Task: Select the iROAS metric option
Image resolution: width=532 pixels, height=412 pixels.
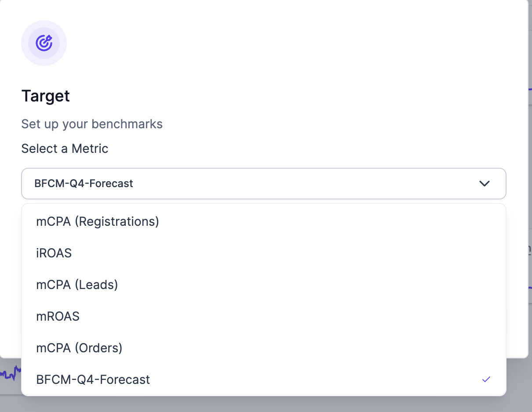Action: click(x=54, y=253)
